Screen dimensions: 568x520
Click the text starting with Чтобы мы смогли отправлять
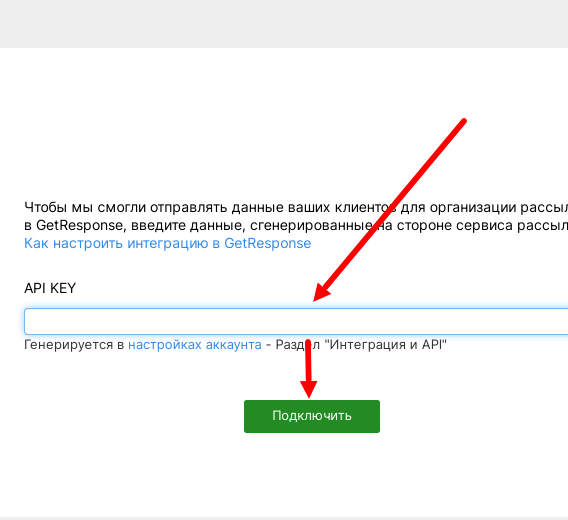click(x=296, y=207)
